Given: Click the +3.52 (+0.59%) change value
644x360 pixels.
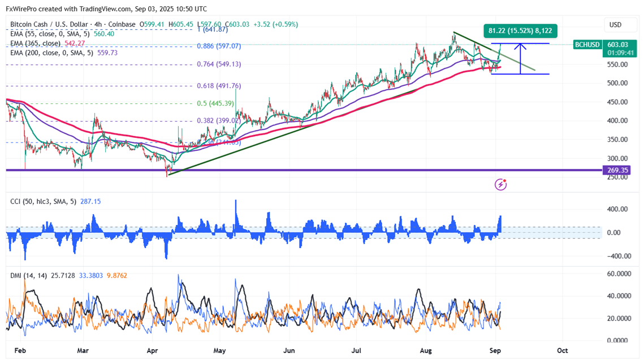Looking at the screenshot, I should point(275,24).
